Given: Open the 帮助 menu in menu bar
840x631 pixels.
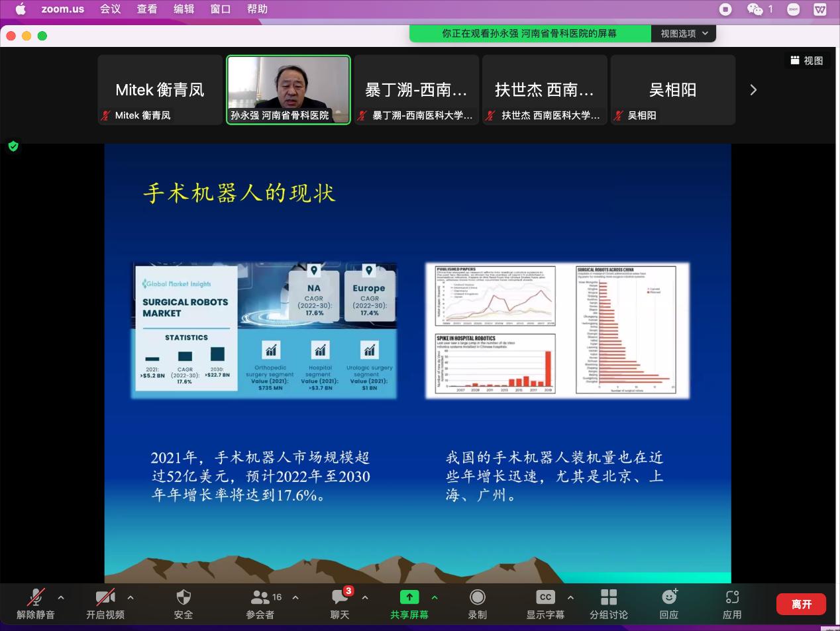Looking at the screenshot, I should point(257,9).
